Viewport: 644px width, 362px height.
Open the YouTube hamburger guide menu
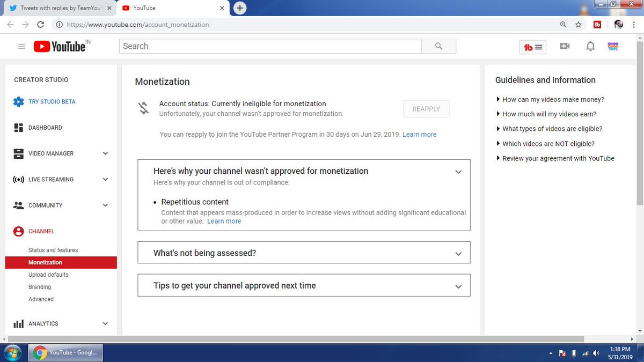click(21, 47)
